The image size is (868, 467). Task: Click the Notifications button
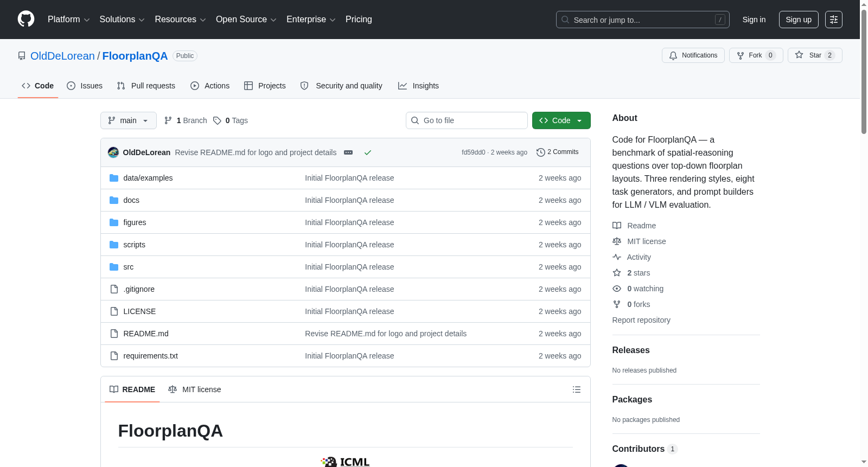pyautogui.click(x=693, y=55)
